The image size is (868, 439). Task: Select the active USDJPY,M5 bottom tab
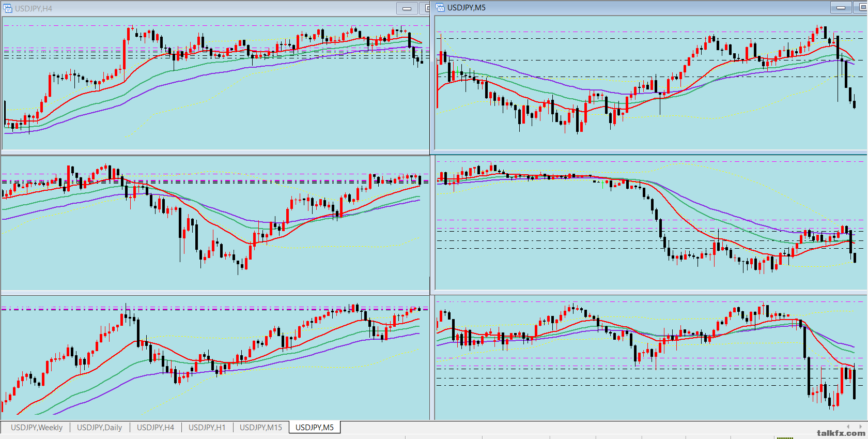315,427
